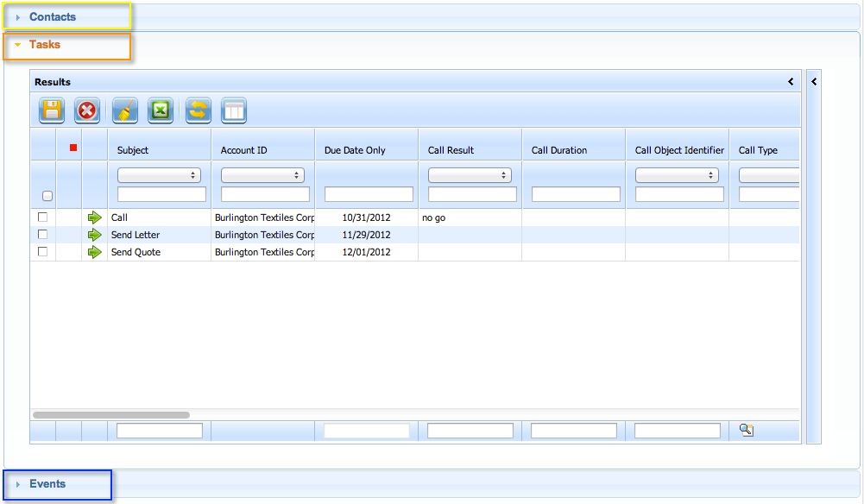Check the box for the Call row

[43, 217]
